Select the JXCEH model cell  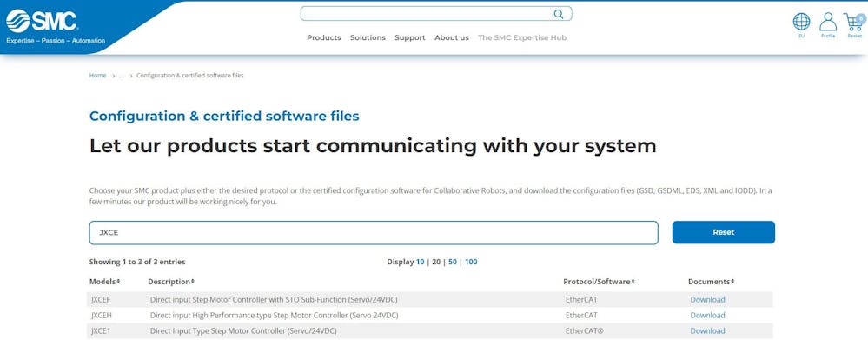pyautogui.click(x=102, y=315)
